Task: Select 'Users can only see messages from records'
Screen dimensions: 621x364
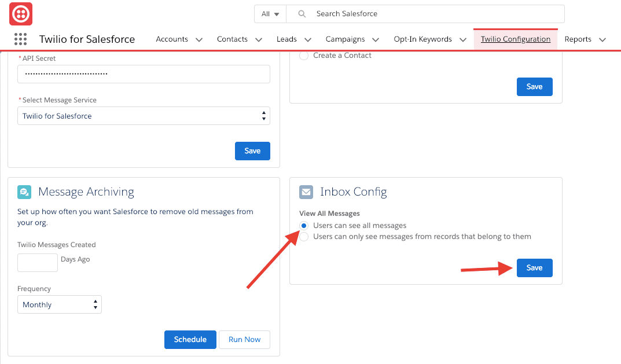Action: (303, 237)
